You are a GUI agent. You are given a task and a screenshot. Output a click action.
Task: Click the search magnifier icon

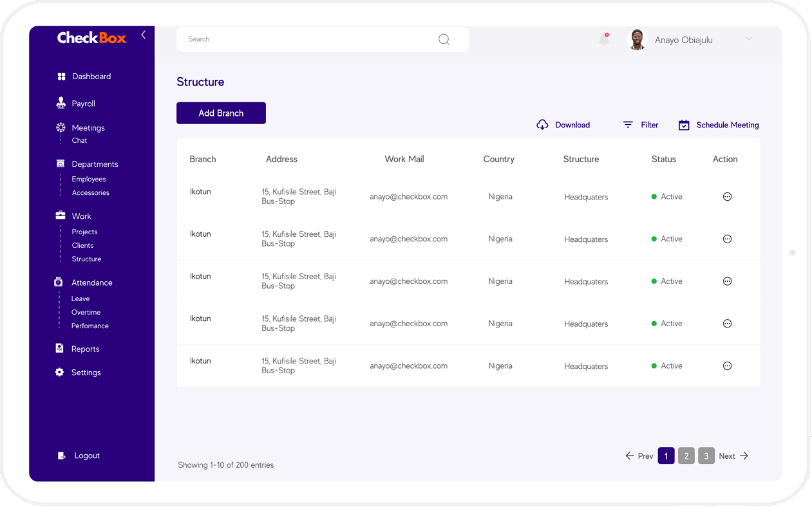point(444,39)
